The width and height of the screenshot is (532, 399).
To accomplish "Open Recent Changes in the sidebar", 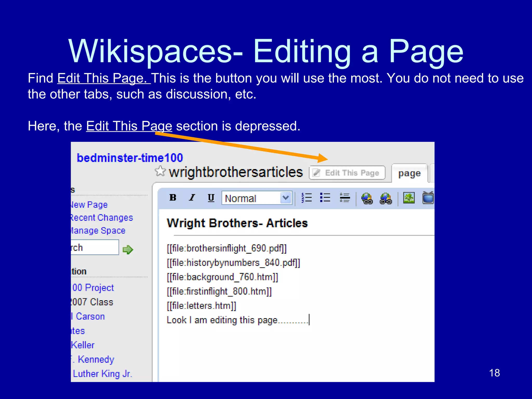I will pyautogui.click(x=102, y=218).
